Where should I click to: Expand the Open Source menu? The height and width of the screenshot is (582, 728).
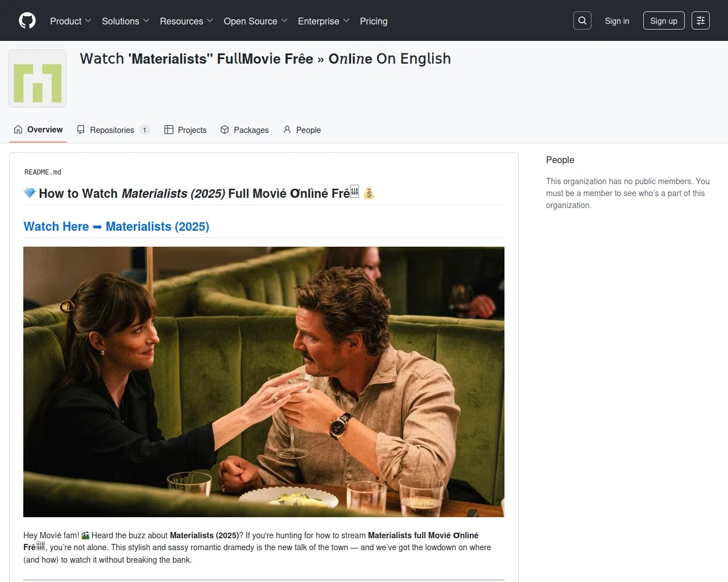click(x=255, y=21)
